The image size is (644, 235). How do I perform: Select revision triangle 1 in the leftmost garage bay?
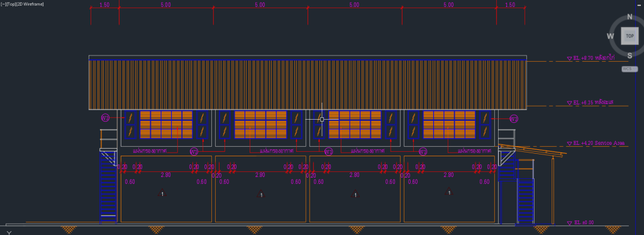[x=162, y=193]
